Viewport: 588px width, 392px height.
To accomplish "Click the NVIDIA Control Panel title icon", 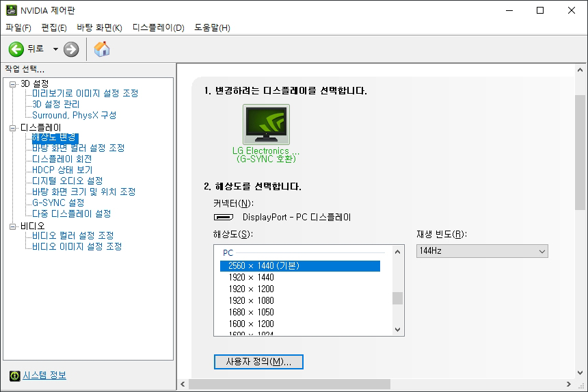I will [x=12, y=10].
